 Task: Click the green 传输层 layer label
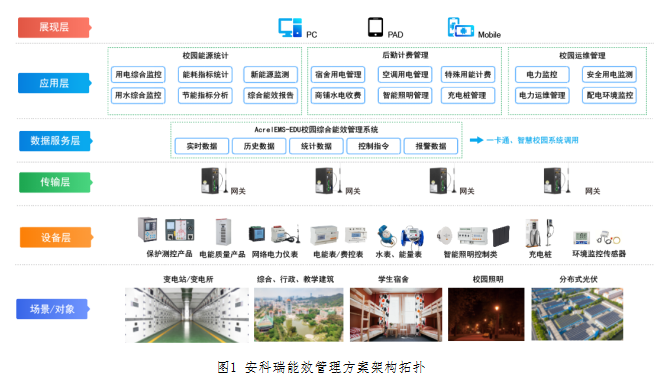tap(55, 182)
